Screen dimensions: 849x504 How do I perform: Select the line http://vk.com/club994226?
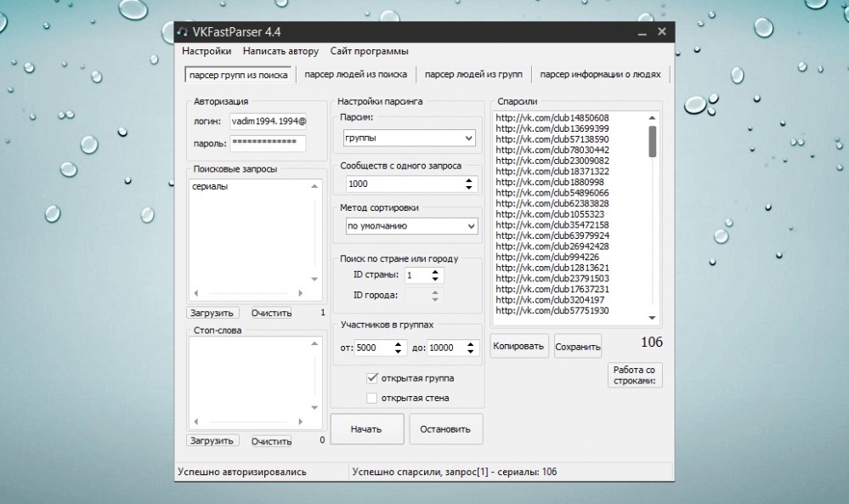point(546,258)
